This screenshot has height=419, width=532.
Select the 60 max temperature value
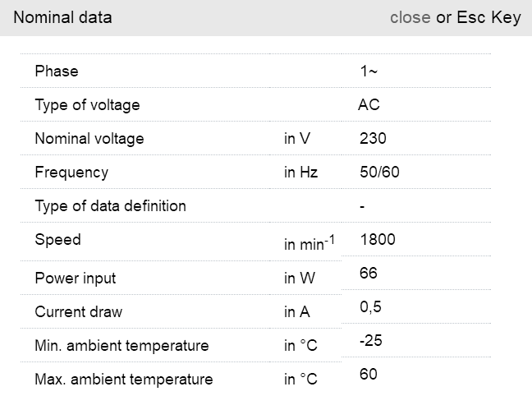369,375
